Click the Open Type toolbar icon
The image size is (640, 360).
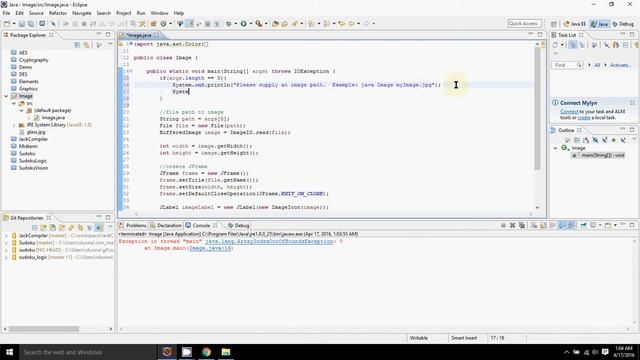point(275,24)
